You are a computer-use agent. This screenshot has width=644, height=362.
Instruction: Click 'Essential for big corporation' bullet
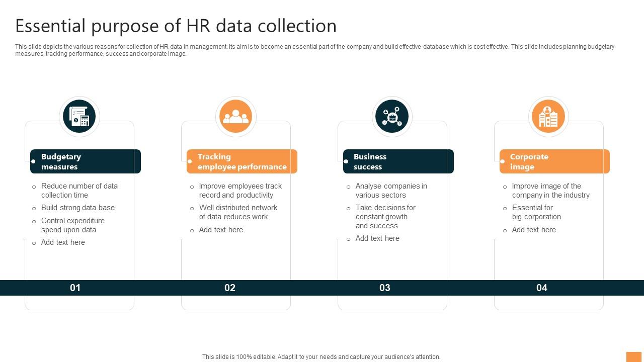click(536, 212)
